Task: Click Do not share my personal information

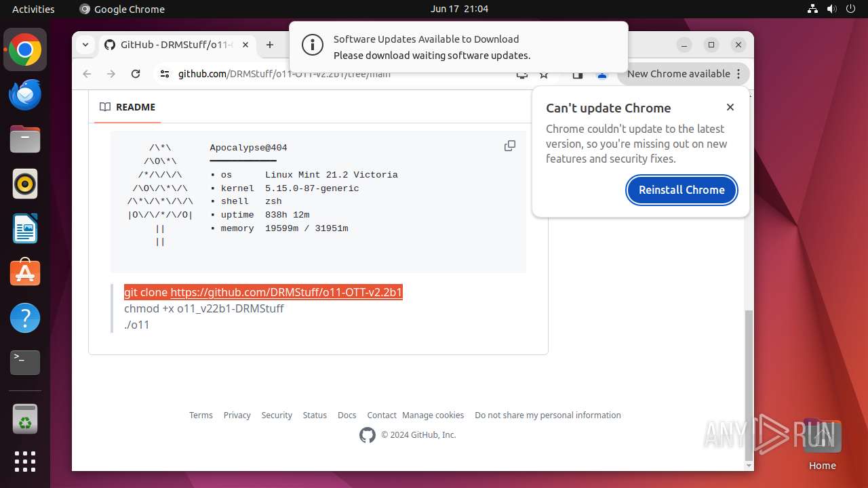Action: (548, 415)
